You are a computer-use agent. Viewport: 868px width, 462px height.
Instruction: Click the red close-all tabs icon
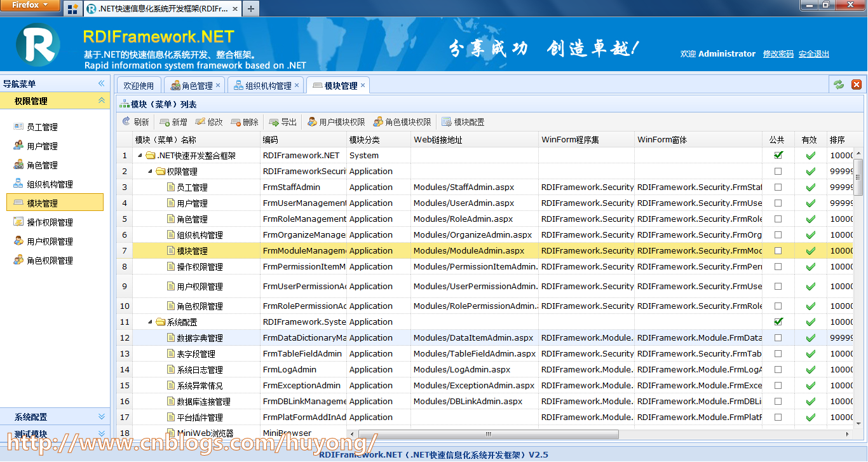tap(857, 85)
